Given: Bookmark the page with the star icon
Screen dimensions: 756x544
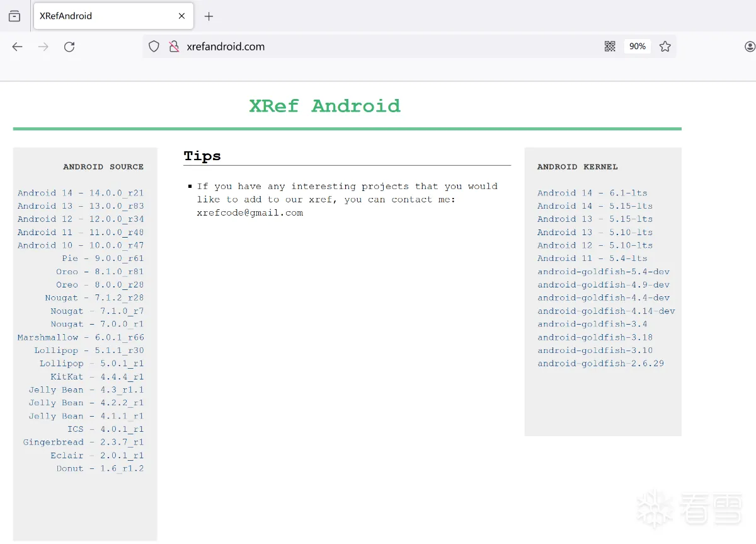Looking at the screenshot, I should (x=665, y=46).
